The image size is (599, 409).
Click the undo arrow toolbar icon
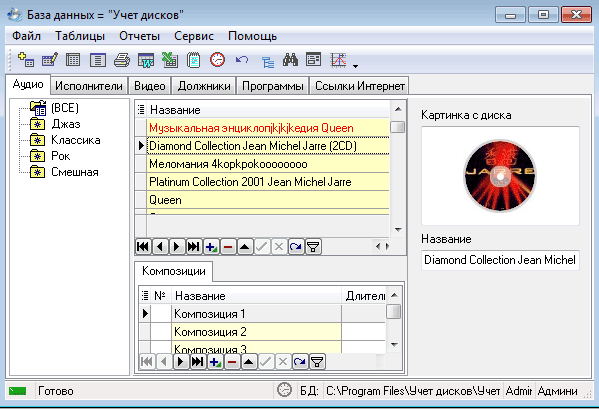click(242, 60)
